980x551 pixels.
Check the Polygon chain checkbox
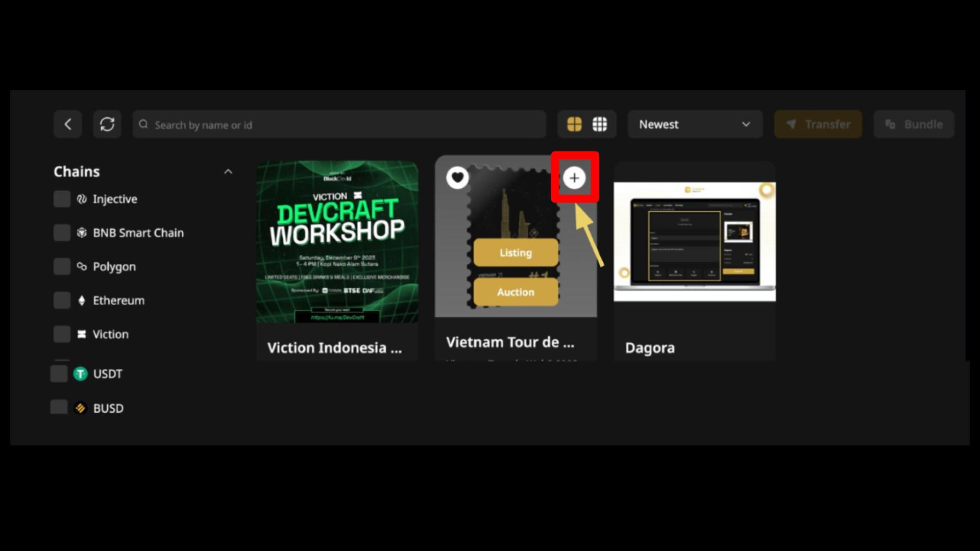62,266
